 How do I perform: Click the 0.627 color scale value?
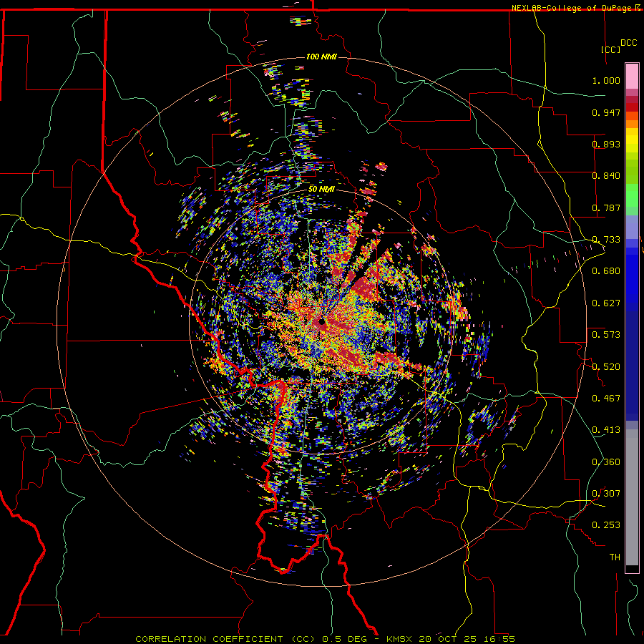(x=606, y=303)
